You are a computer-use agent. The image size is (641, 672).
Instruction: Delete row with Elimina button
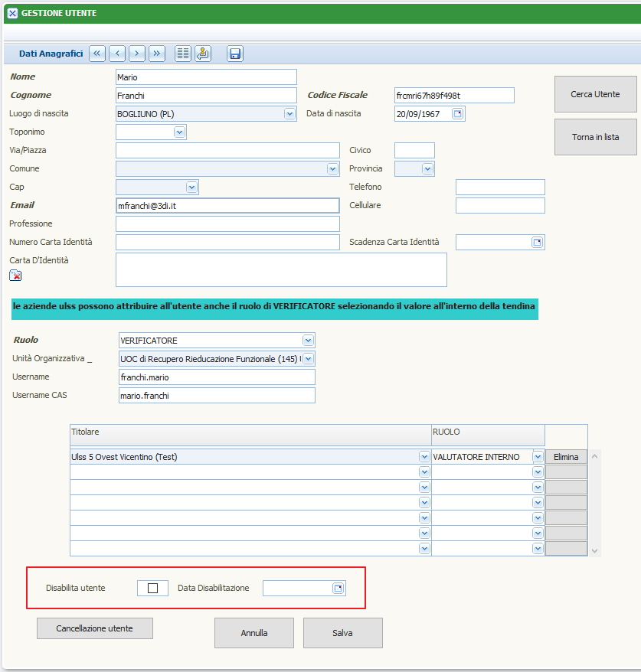(x=566, y=457)
